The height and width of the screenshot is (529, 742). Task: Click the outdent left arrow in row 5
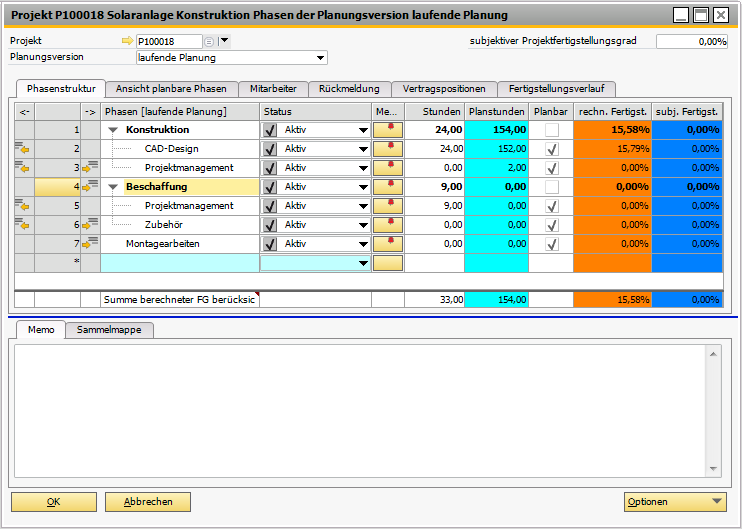pyautogui.click(x=23, y=206)
